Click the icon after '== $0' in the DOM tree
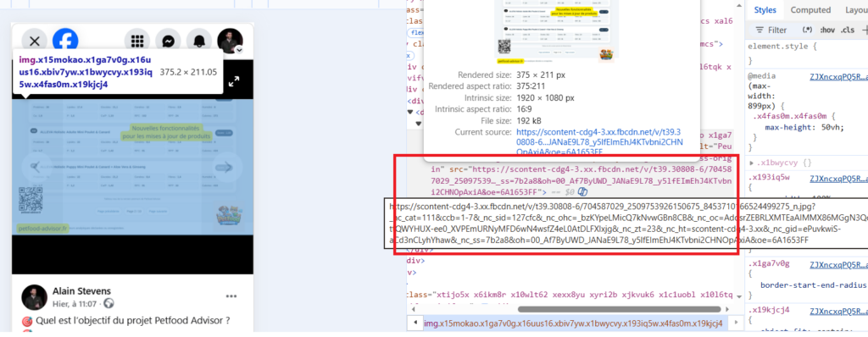The image size is (868, 337). point(582,192)
